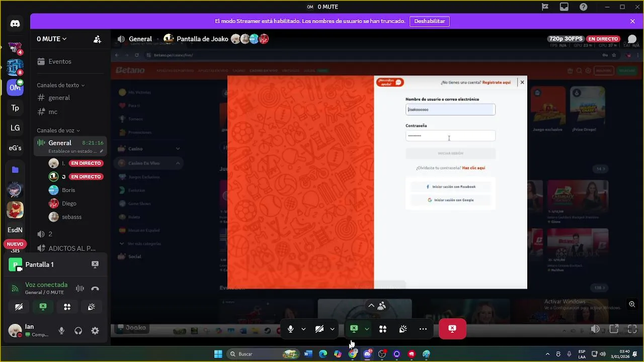Open the Tp server icon
Viewport: 644px width, 362px height.
[x=15, y=108]
